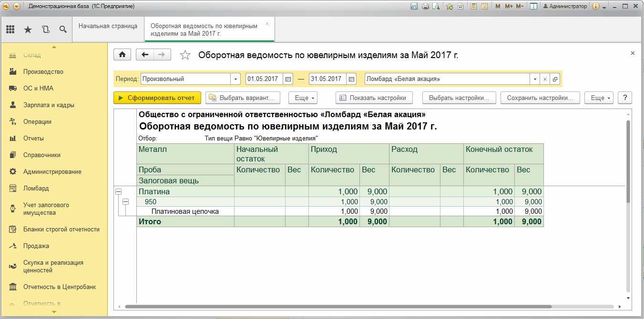Open the first Еще dropdown menu
This screenshot has width=644, height=319.
pos(303,98)
